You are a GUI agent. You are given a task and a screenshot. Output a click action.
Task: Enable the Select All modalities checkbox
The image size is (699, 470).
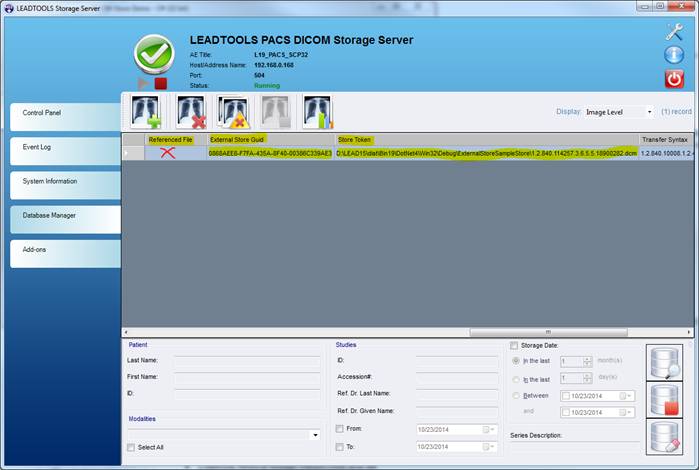click(131, 447)
